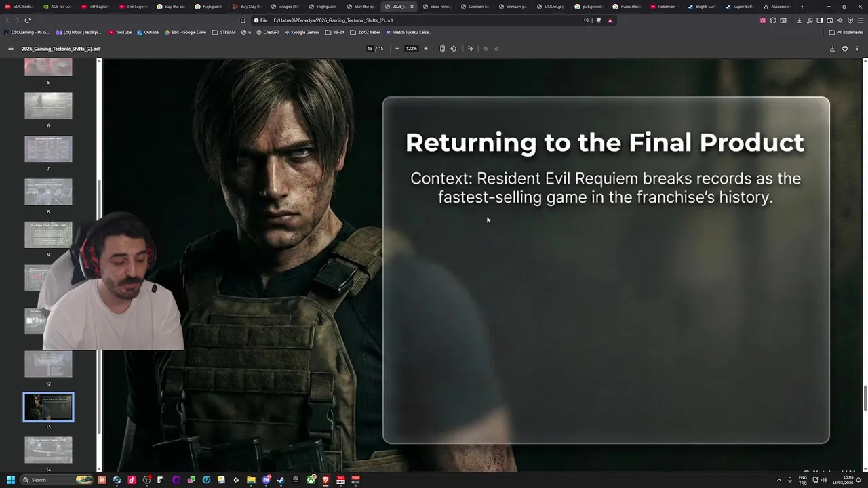Zoom out the PDF with minus button
The width and height of the screenshot is (868, 488).
[397, 49]
